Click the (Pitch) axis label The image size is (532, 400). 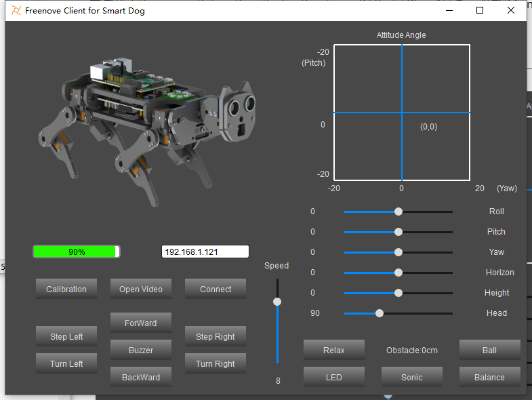tap(314, 63)
